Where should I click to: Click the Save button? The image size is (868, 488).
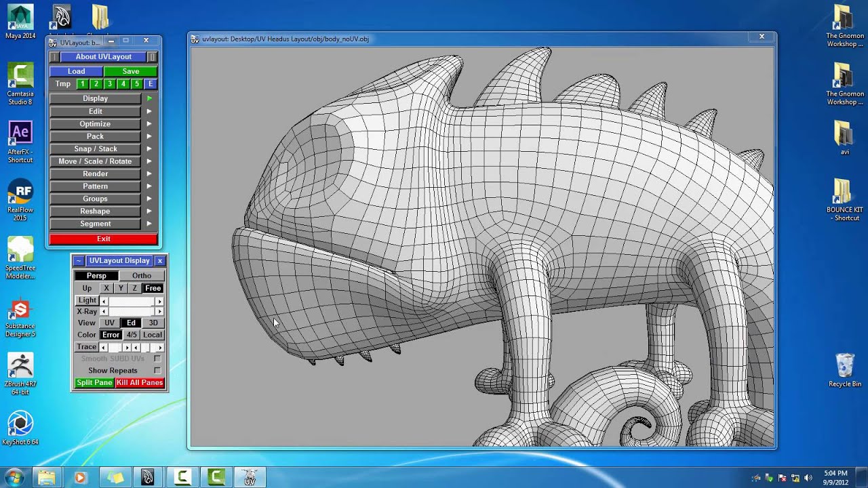point(131,71)
